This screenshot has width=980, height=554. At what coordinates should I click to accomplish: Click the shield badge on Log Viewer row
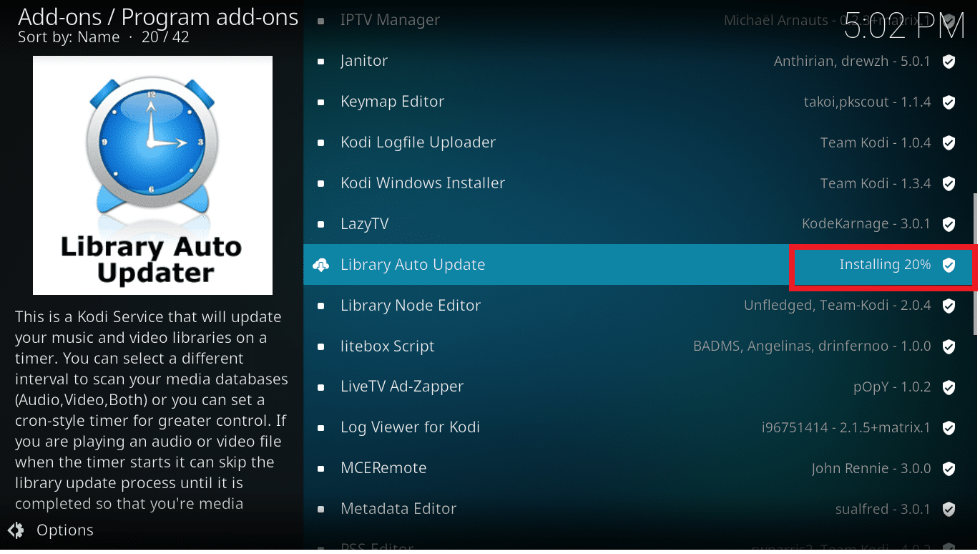pyautogui.click(x=949, y=428)
